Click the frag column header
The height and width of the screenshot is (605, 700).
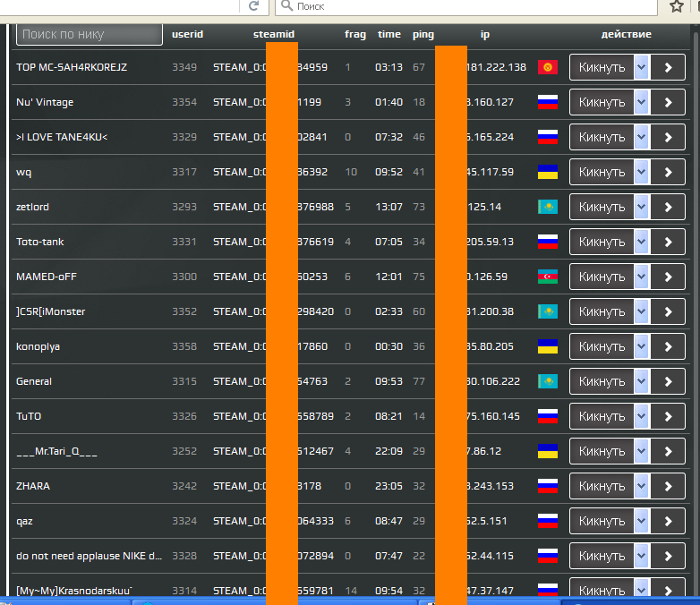355,34
